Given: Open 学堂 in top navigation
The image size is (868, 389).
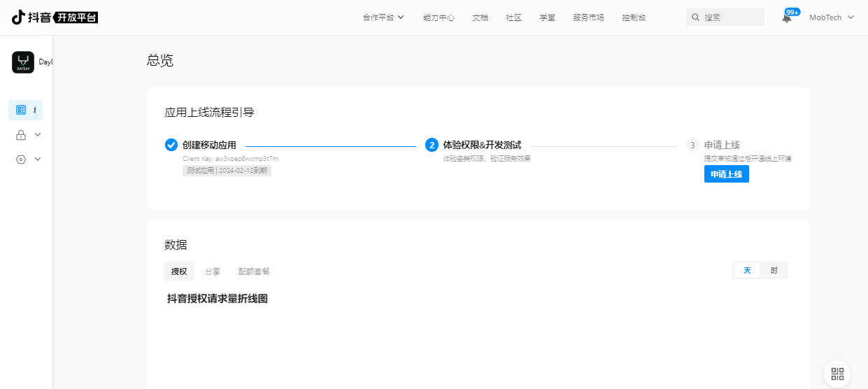Looking at the screenshot, I should point(547,17).
